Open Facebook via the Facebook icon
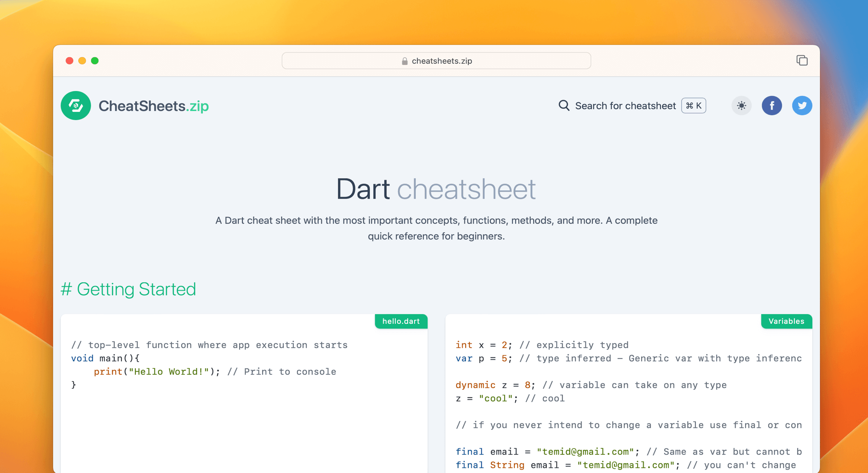 [772, 106]
